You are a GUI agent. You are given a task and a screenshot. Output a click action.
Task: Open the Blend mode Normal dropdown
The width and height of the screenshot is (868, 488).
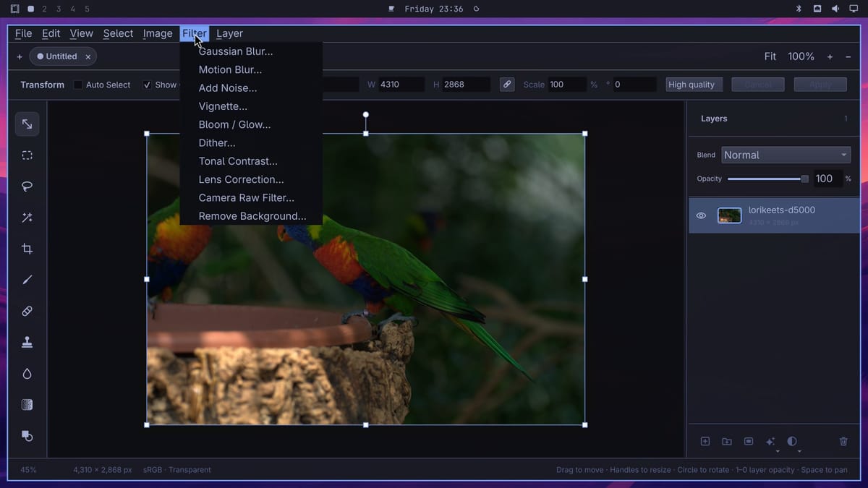point(786,155)
